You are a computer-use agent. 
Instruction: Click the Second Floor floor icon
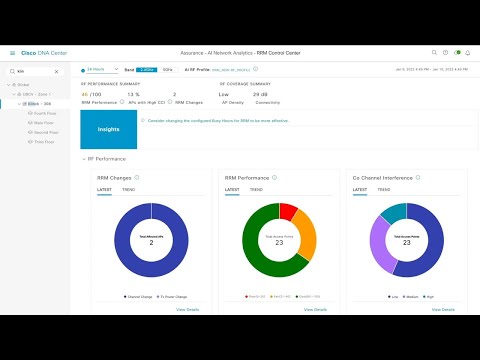point(30,132)
